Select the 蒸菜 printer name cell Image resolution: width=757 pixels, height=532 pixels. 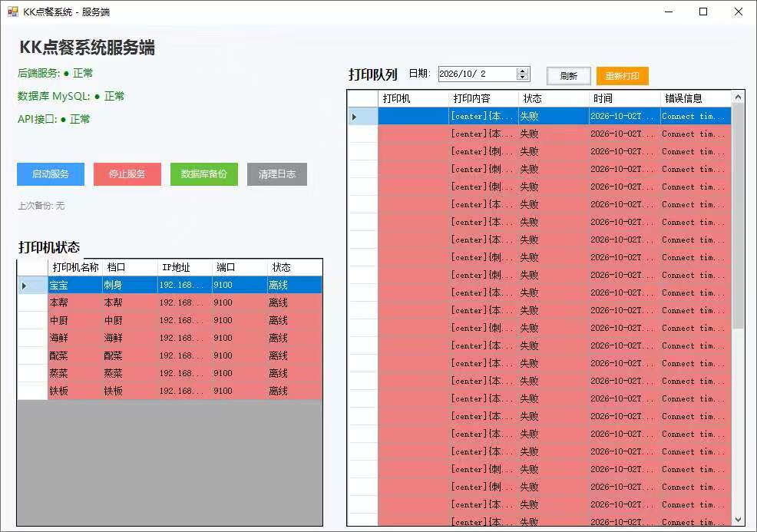coord(75,373)
